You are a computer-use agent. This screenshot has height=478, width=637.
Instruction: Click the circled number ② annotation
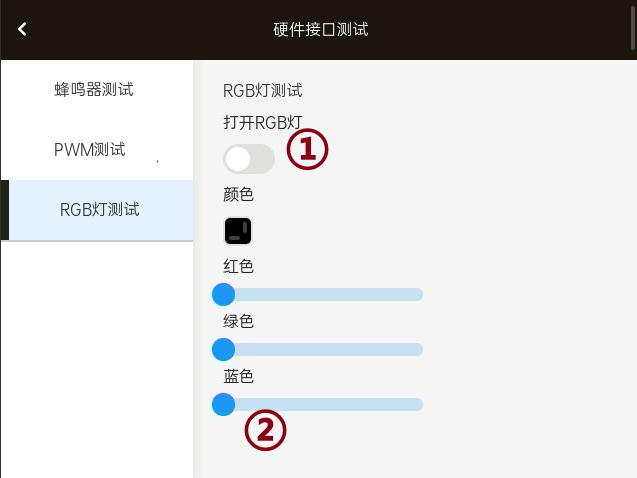[266, 430]
